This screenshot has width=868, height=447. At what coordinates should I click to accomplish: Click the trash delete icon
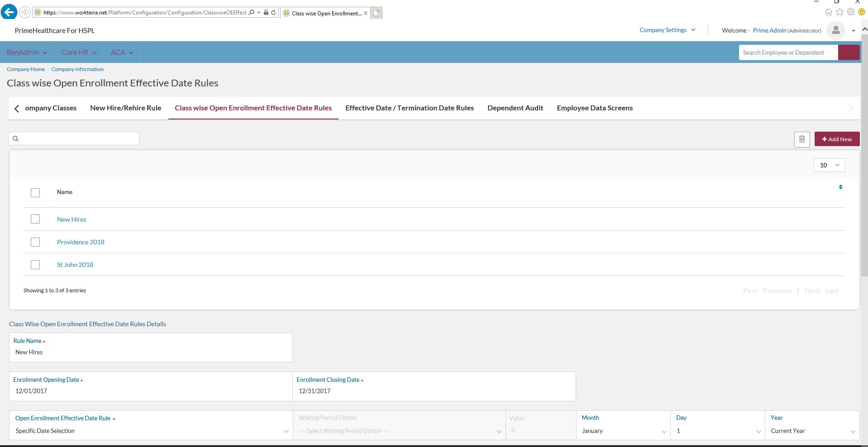tap(801, 139)
